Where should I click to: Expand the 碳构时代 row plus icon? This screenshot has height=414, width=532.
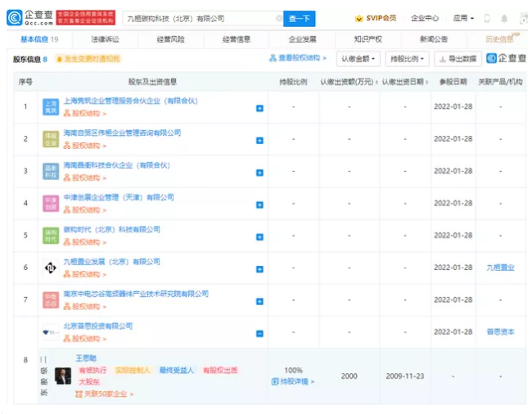tap(259, 237)
